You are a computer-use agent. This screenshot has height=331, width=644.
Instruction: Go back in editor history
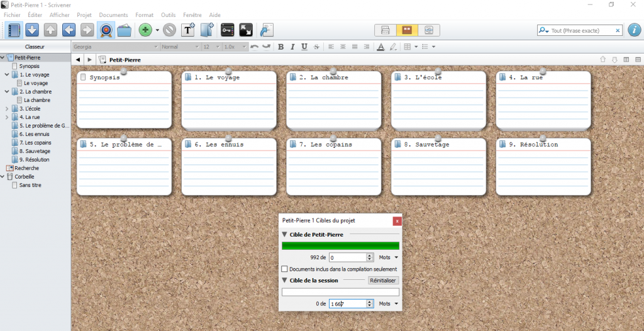78,60
